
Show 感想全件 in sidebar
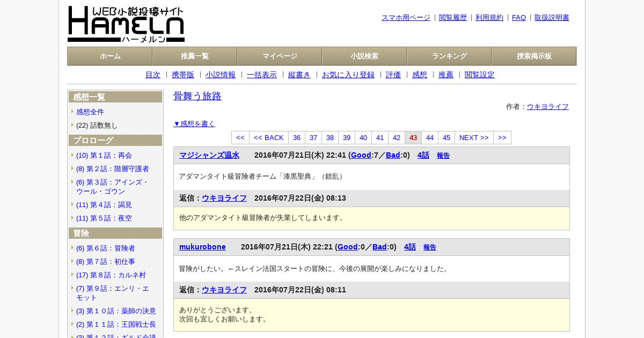90,112
